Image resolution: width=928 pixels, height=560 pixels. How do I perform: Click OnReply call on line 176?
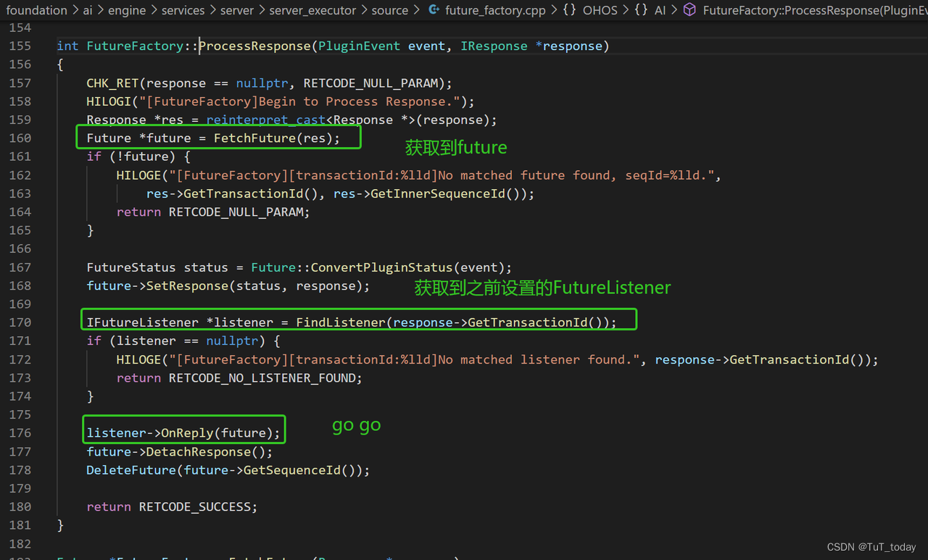coord(187,433)
